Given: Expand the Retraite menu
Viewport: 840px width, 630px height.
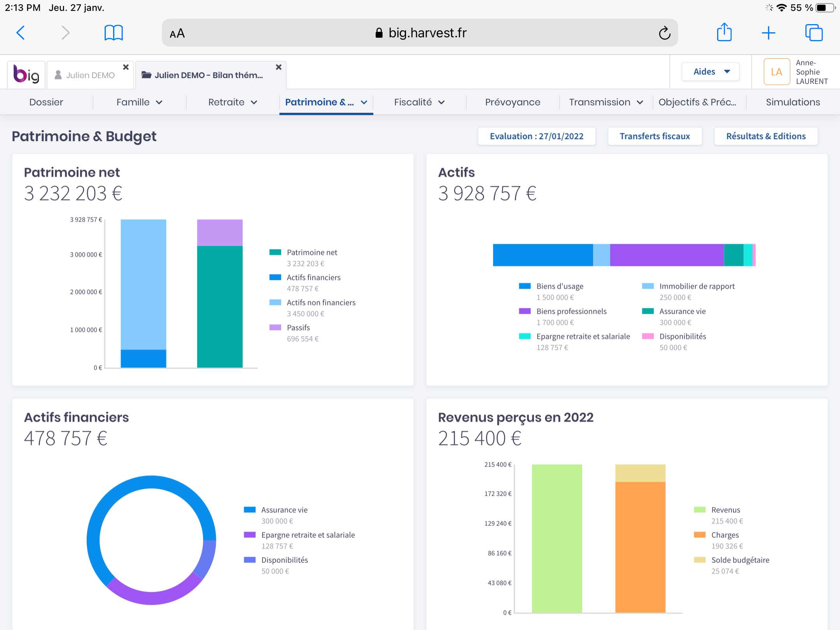Looking at the screenshot, I should click(233, 102).
